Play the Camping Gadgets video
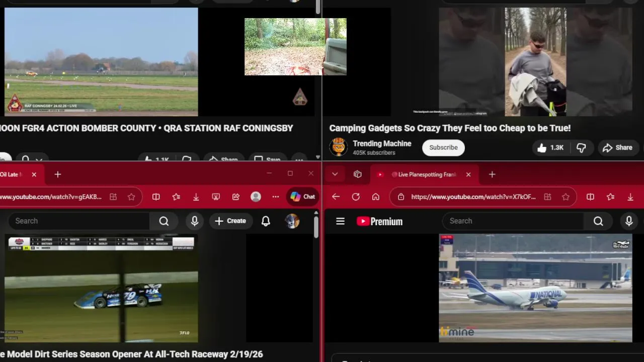 535,62
